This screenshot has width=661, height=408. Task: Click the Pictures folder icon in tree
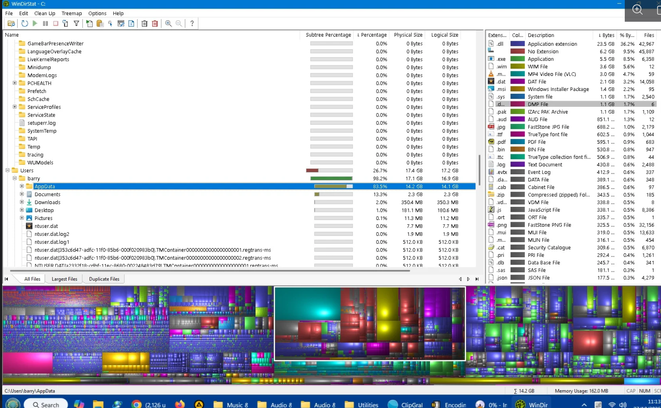pyautogui.click(x=29, y=218)
